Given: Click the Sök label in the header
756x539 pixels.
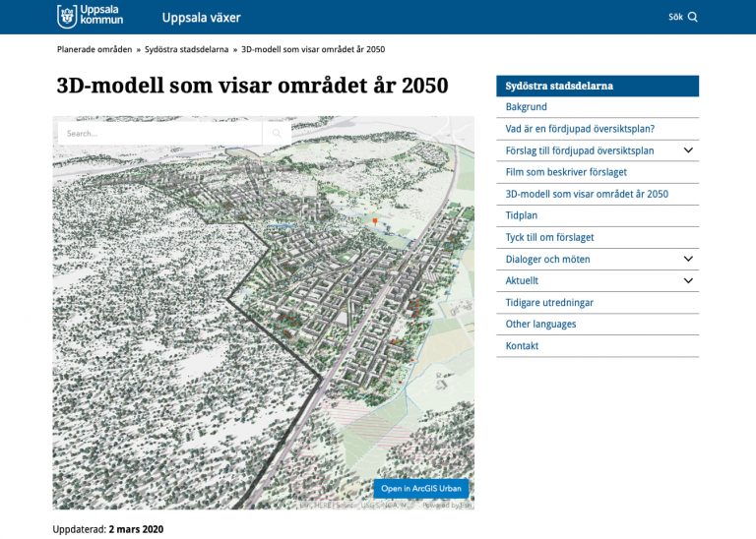Looking at the screenshot, I should 675,18.
